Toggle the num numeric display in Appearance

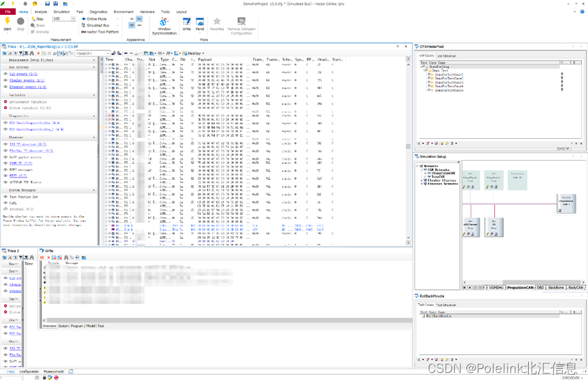139,25
